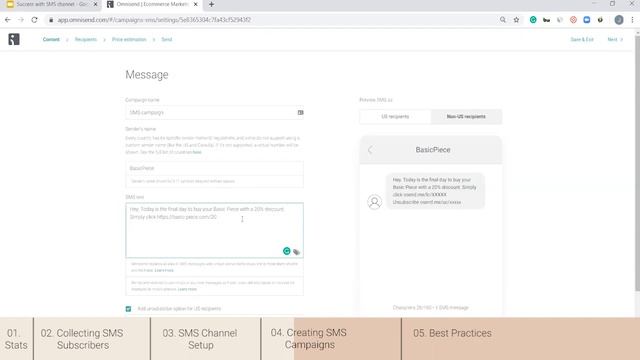640x360 pixels.
Task: Click the tag personalization icon in SMS text box
Action: (296, 252)
